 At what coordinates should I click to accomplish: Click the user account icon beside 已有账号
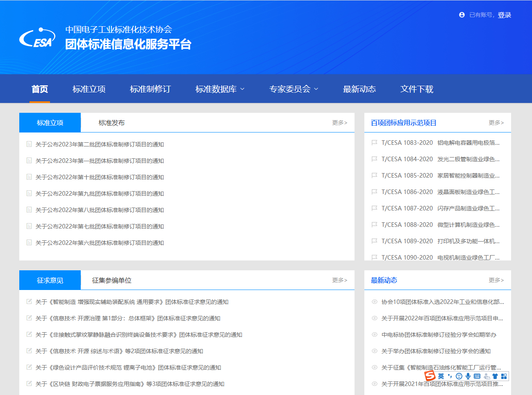(462, 15)
